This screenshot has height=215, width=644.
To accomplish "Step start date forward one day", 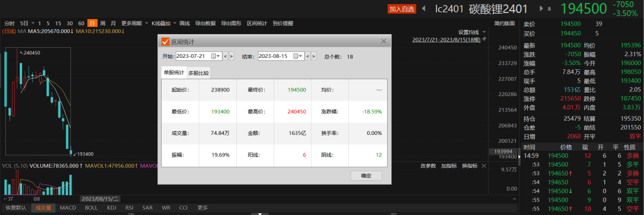I will 231,56.
